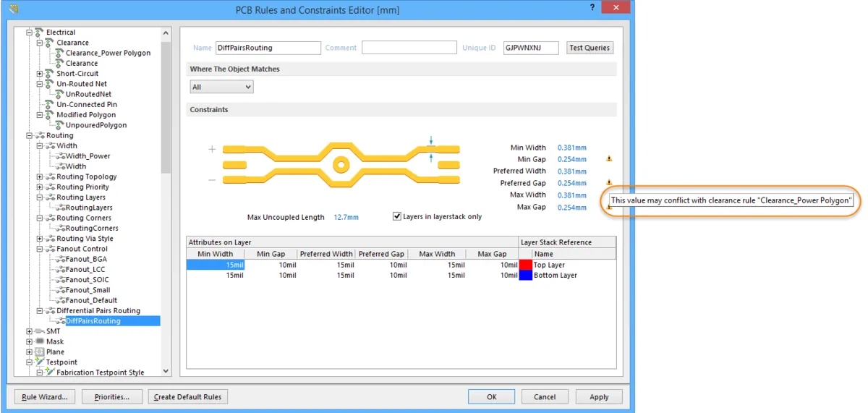
Task: Click the Routing Via Style icon
Action: click(x=50, y=238)
